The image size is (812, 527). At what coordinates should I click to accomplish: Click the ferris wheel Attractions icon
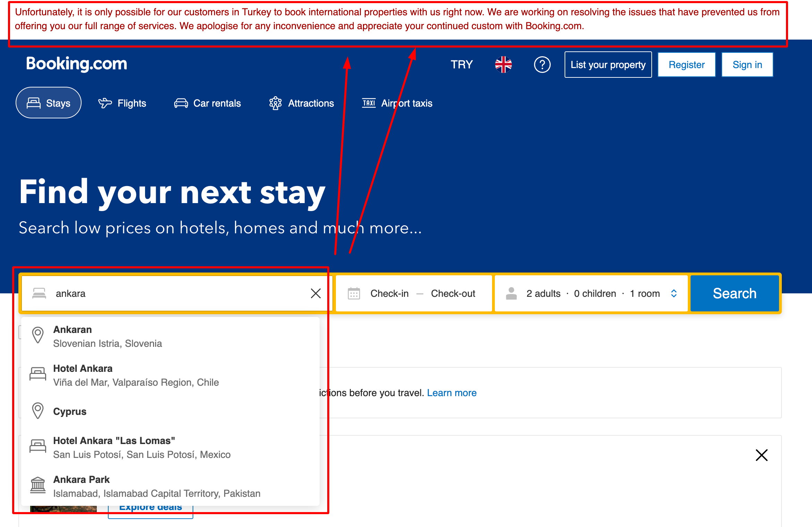(x=276, y=103)
